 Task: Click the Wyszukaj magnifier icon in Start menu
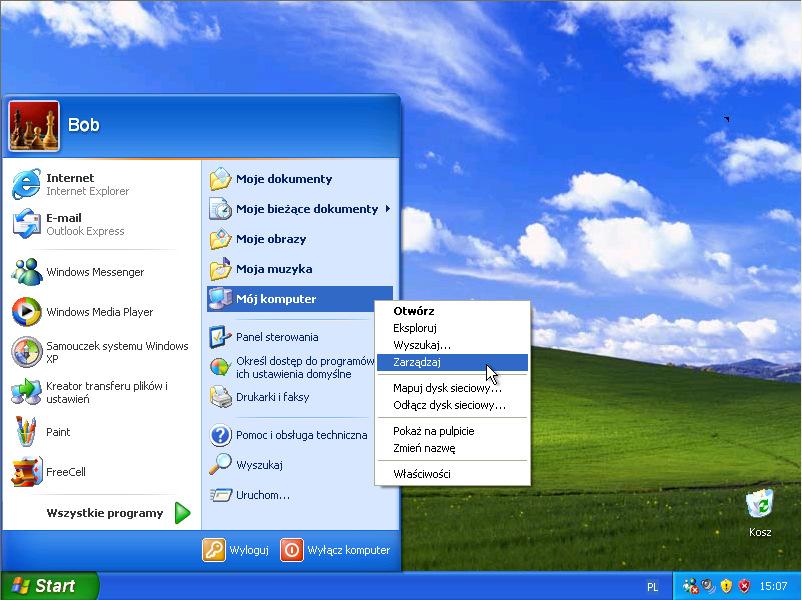point(220,464)
